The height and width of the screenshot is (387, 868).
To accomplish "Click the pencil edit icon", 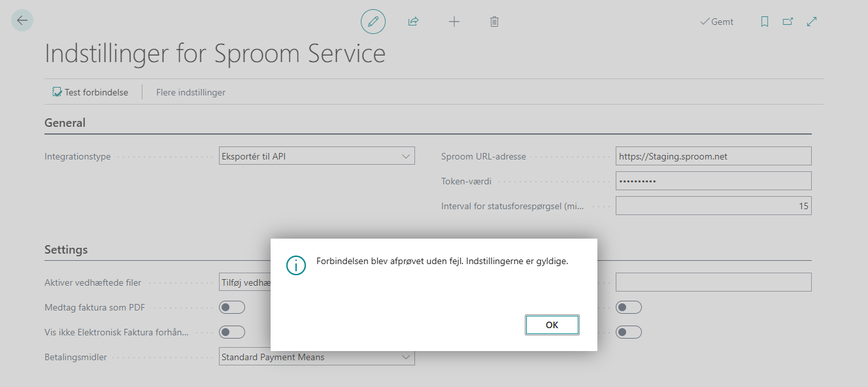I will click(x=373, y=22).
